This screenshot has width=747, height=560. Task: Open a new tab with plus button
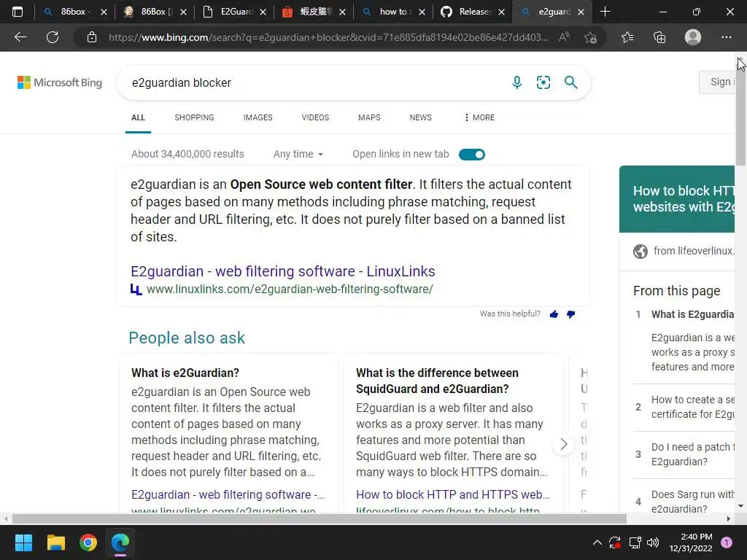[x=605, y=12]
